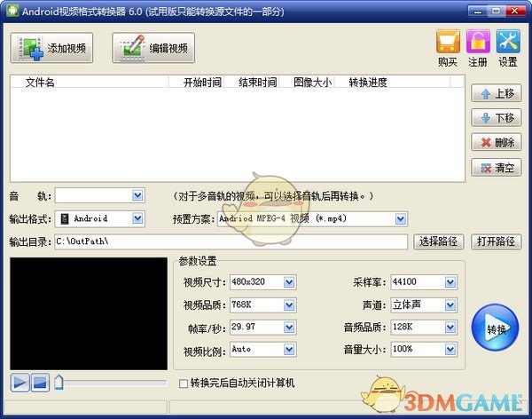Move item down with 下移 button
This screenshot has width=532, height=419.
pos(496,118)
